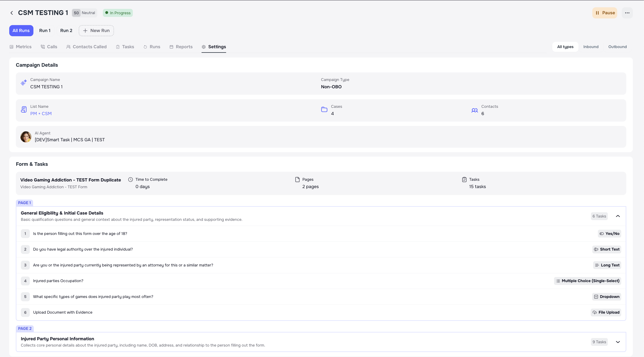This screenshot has width=644, height=357.
Task: Click the AI Agent avatar image
Action: point(26,137)
